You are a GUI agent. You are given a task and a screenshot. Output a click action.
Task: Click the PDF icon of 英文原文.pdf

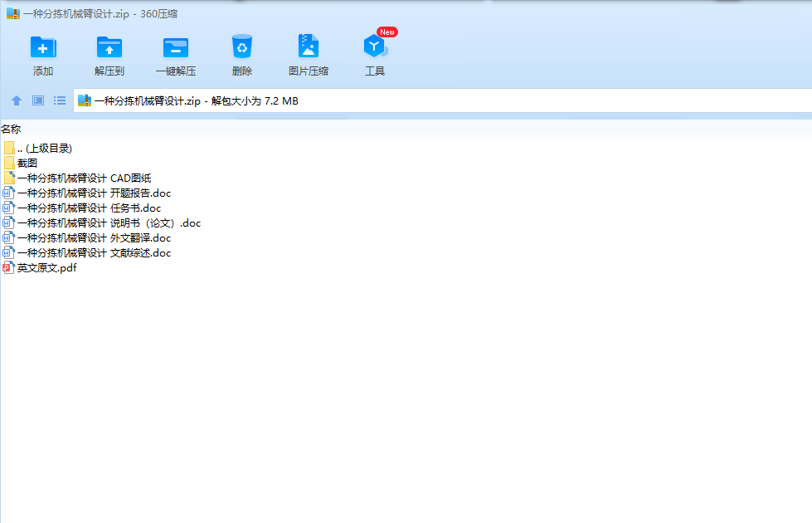(x=8, y=268)
